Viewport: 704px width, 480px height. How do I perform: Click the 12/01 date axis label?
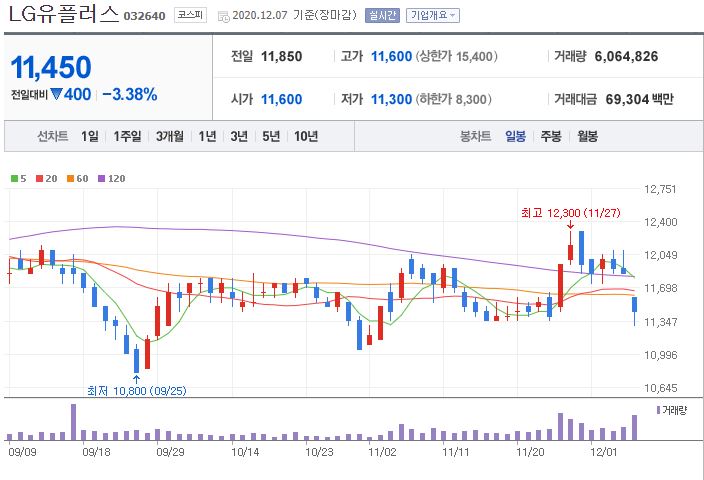point(603,451)
